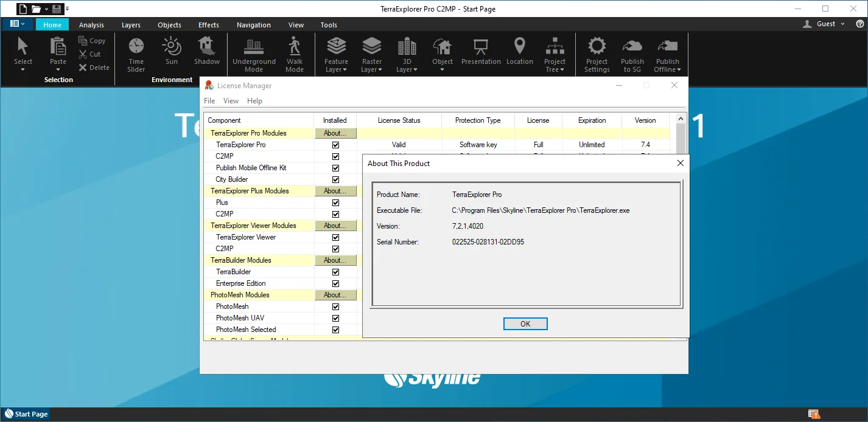The image size is (868, 422).
Task: Click Delete in Selection group
Action: [94, 67]
